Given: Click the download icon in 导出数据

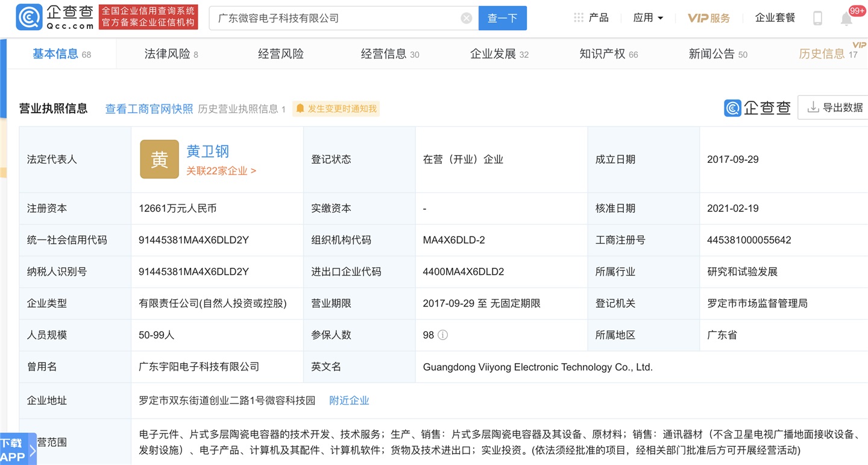Looking at the screenshot, I should (x=813, y=107).
